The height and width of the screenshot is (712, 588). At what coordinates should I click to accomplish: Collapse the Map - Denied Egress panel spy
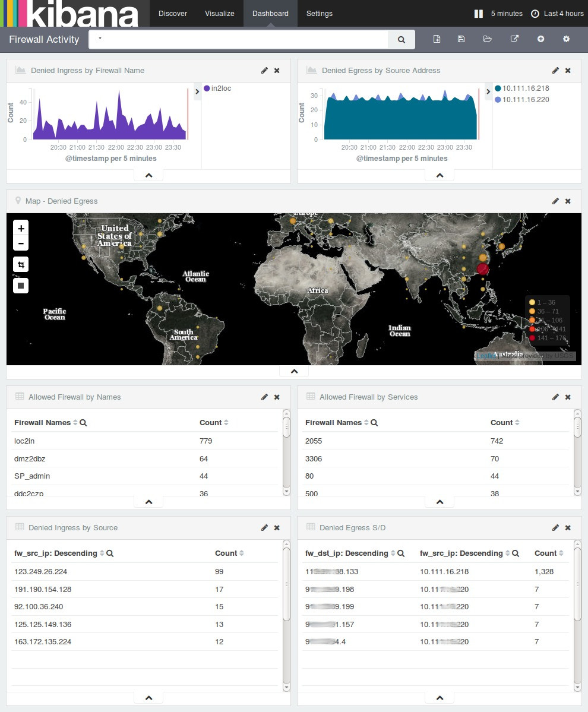(294, 371)
